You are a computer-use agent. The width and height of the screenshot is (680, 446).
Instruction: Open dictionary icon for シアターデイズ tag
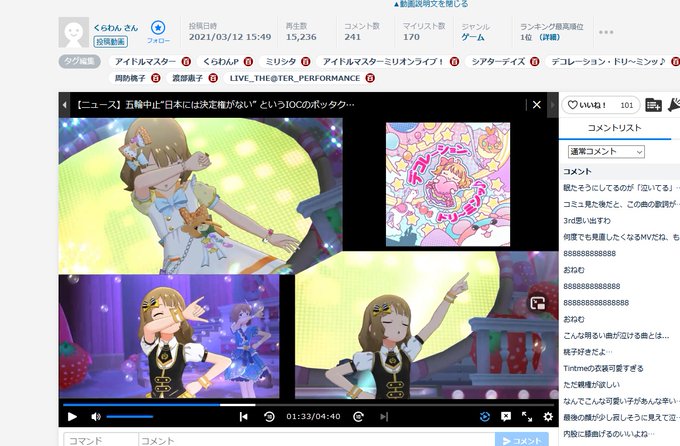pos(534,62)
